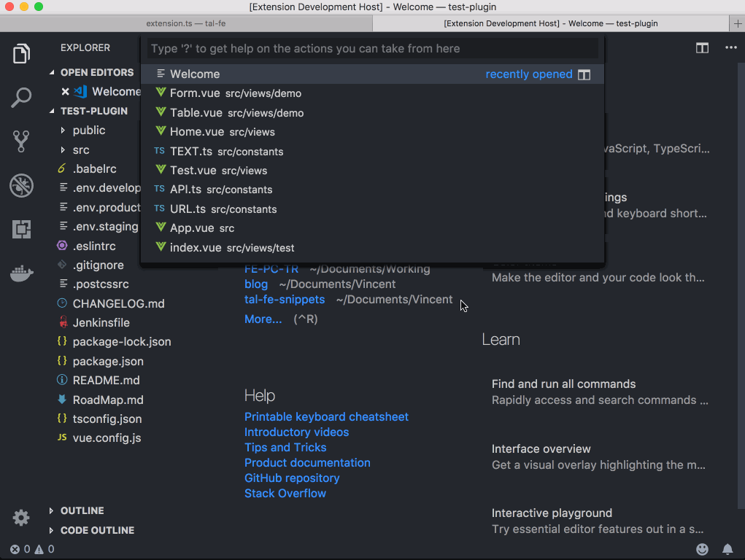Screen dimensions: 745x560
Task: Open tsconfig.json in explorer
Action: point(107,419)
